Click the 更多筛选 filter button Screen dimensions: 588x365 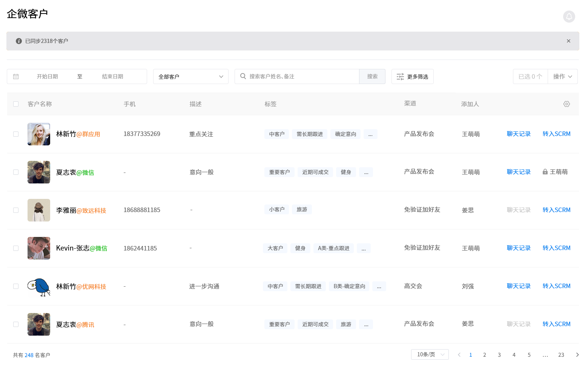tap(412, 76)
